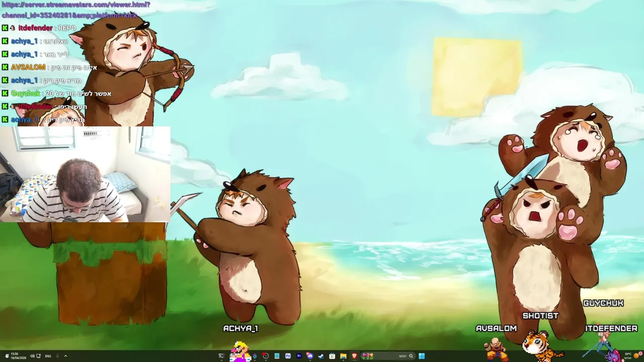Click the SHOTIST avatar name label
Image resolution: width=644 pixels, height=362 pixels.
(x=540, y=316)
